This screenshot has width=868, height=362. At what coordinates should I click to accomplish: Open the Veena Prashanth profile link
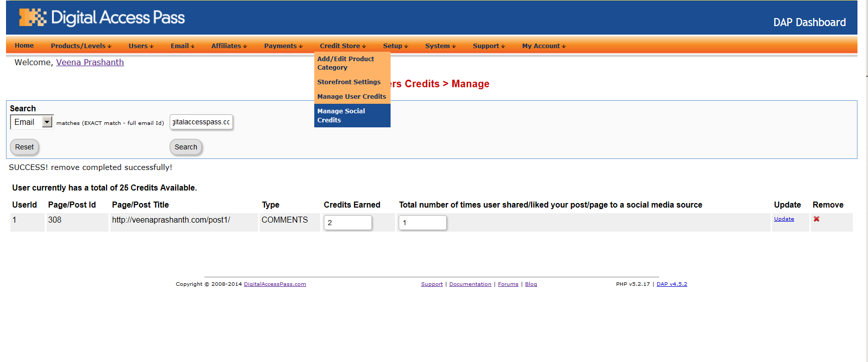(x=90, y=62)
